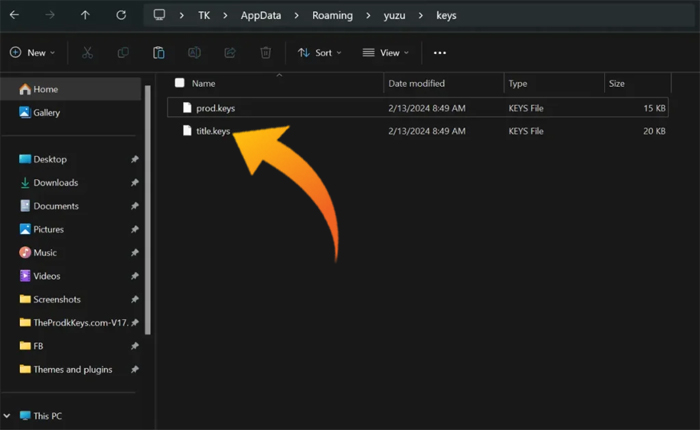Image resolution: width=700 pixels, height=430 pixels.
Task: Toggle the select-all checkbox in header
Action: click(180, 83)
